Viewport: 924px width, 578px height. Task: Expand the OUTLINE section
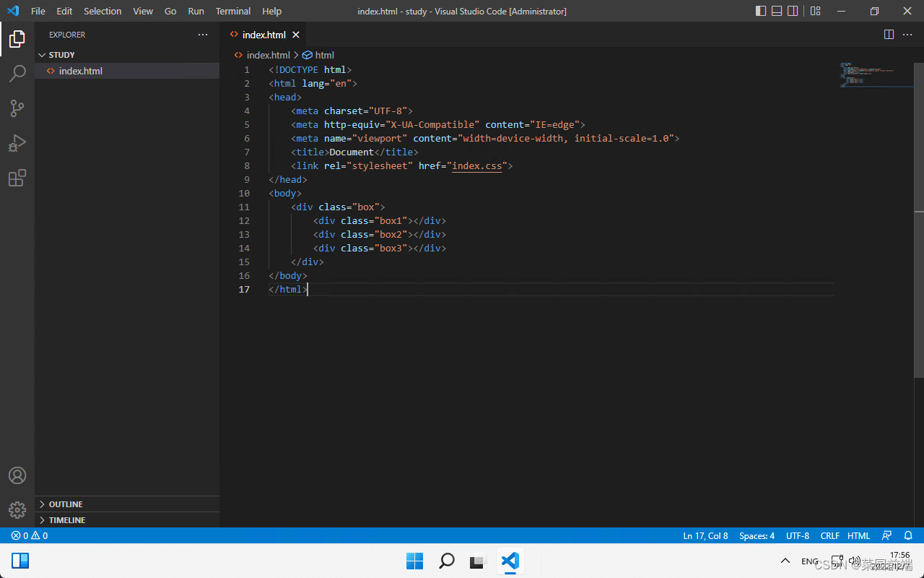127,504
